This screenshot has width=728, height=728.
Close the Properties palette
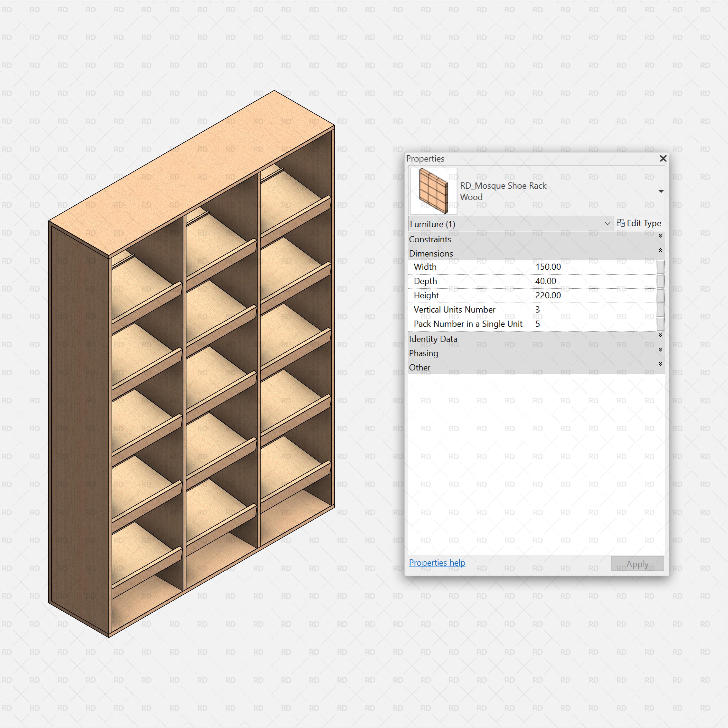[x=663, y=159]
